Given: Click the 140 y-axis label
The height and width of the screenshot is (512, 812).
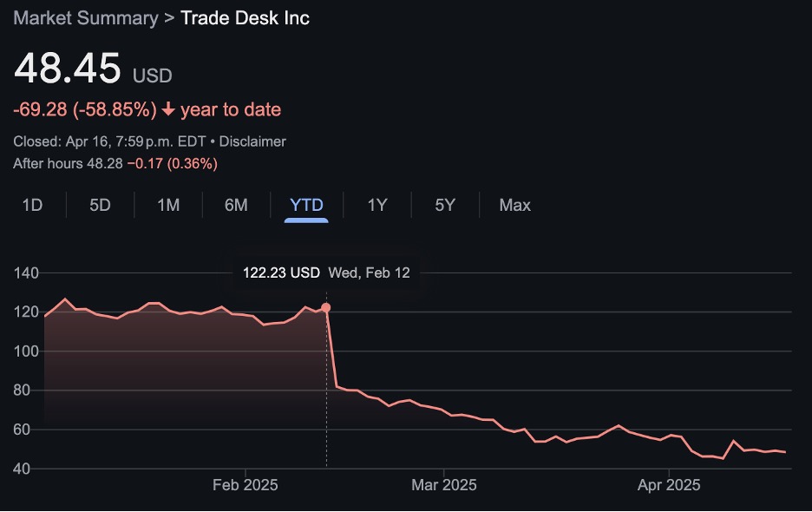Looking at the screenshot, I should pos(26,273).
